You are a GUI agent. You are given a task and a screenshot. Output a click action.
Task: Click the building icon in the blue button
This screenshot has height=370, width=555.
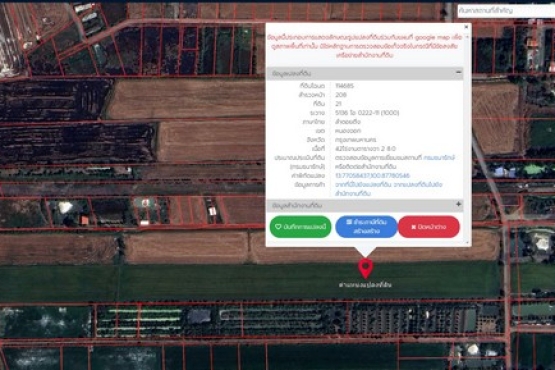[x=349, y=222]
